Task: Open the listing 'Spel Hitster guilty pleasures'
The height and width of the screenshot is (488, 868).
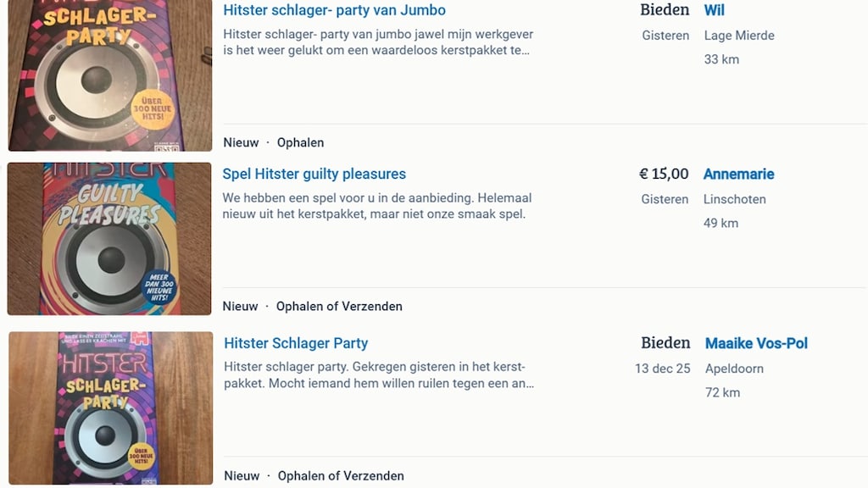Action: (x=314, y=174)
